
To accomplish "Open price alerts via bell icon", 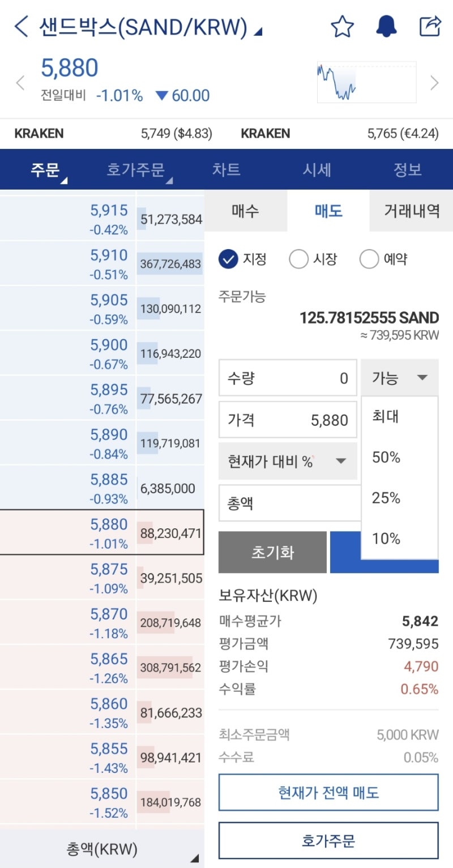I will [x=386, y=27].
